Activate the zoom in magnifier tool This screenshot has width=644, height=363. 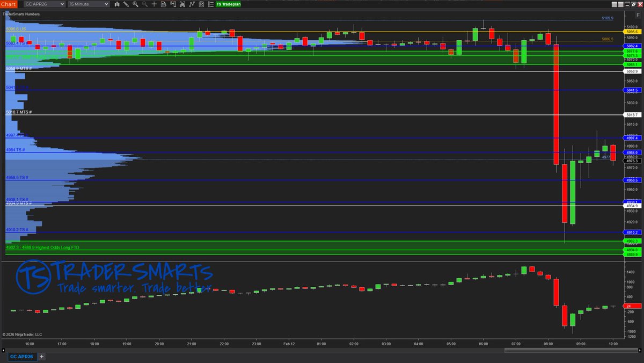click(135, 4)
